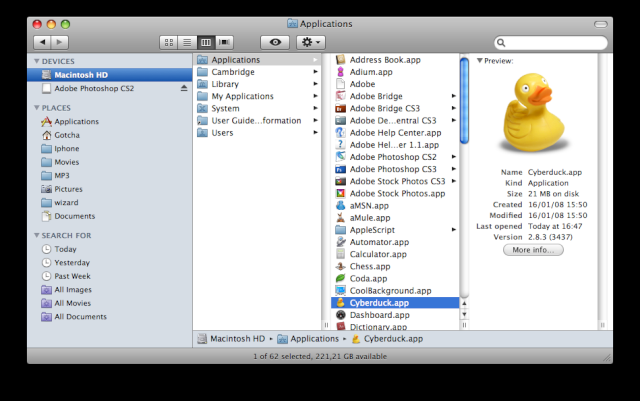Image resolution: width=640 pixels, height=401 pixels.
Task: Select Adobe Stock Photos.app
Action: (x=395, y=194)
